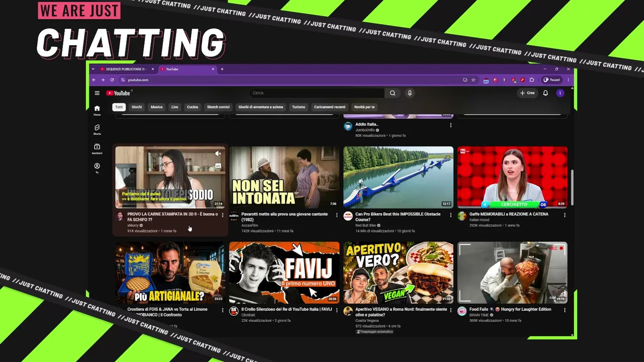Image resolution: width=644 pixels, height=362 pixels.
Task: Open Can Pro Bikers Beat video title
Action: click(398, 217)
